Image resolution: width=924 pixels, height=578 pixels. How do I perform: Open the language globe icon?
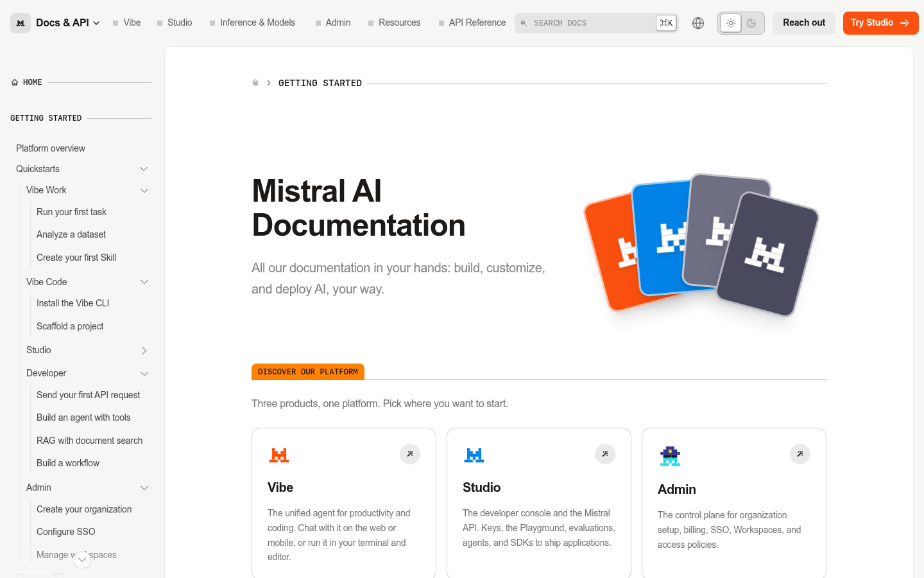pos(698,23)
